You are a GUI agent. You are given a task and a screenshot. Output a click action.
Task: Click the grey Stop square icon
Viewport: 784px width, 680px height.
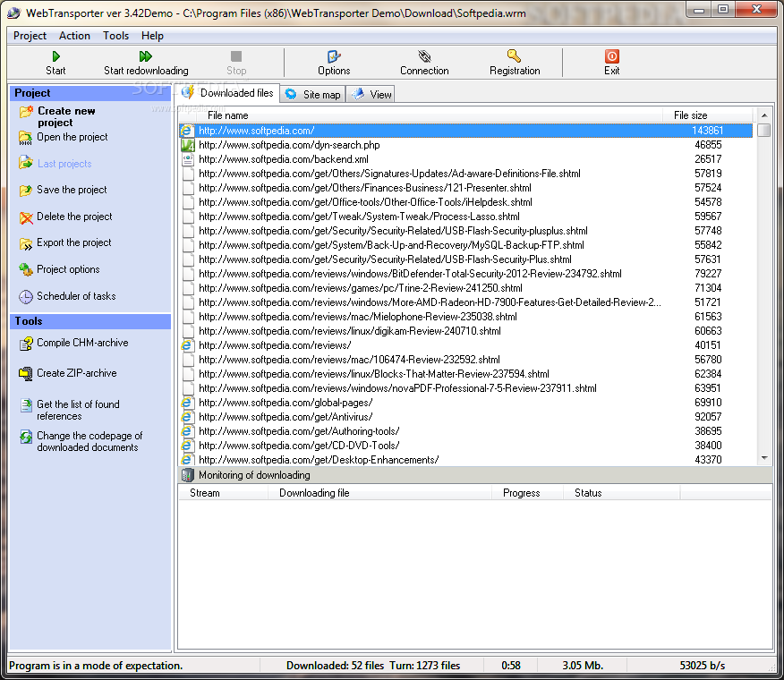tap(236, 56)
